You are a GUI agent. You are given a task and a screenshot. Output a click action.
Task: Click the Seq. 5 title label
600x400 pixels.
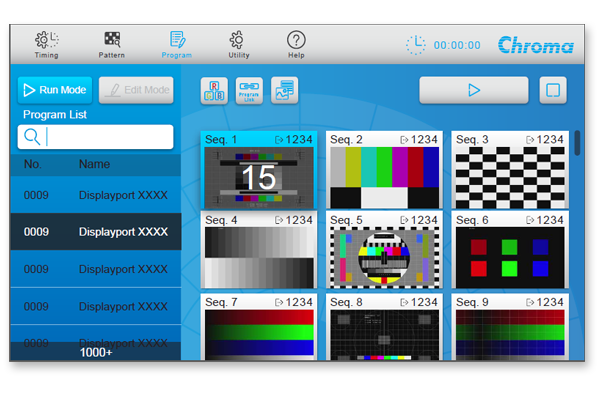click(x=346, y=220)
